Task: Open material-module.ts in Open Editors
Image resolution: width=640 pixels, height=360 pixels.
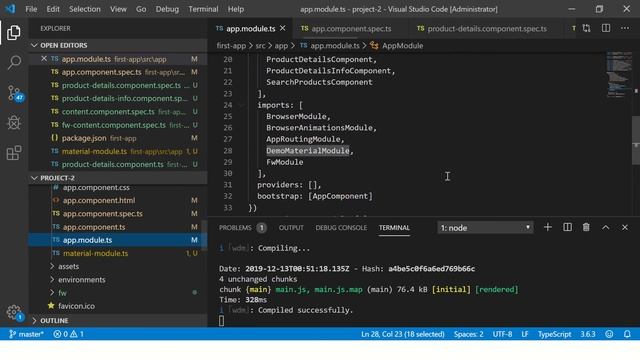Action: click(x=118, y=151)
